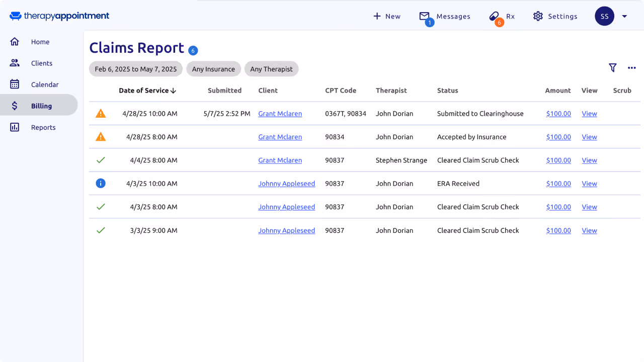Click View for 3/3/25 9:00 AM claim
This screenshot has height=362, width=644.
click(589, 230)
